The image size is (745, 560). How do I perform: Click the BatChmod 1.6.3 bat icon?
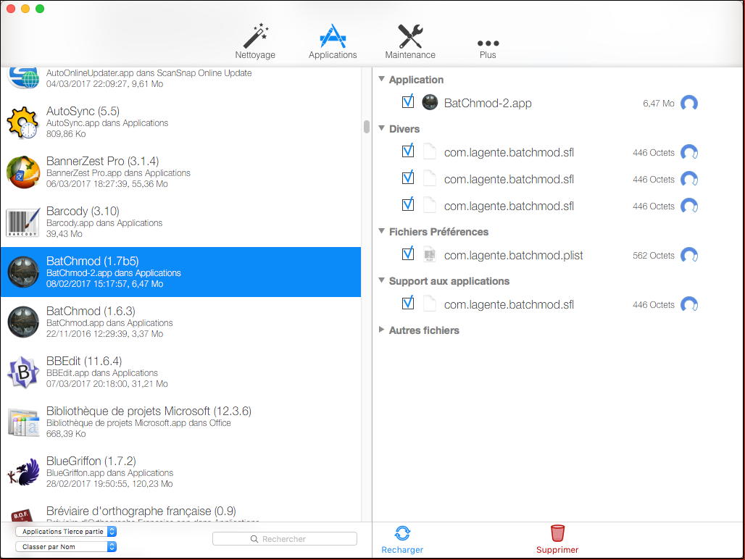tap(22, 322)
